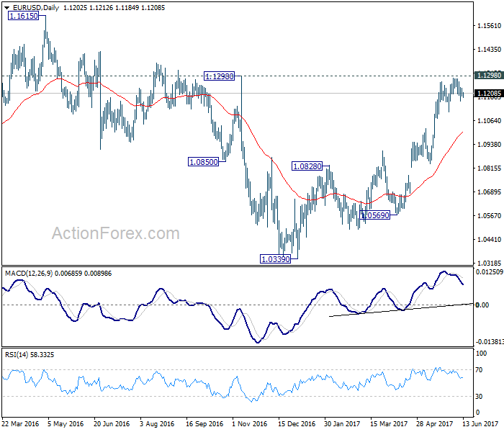
Task: Click the 5 May 2016 date label
Action: pyautogui.click(x=66, y=424)
